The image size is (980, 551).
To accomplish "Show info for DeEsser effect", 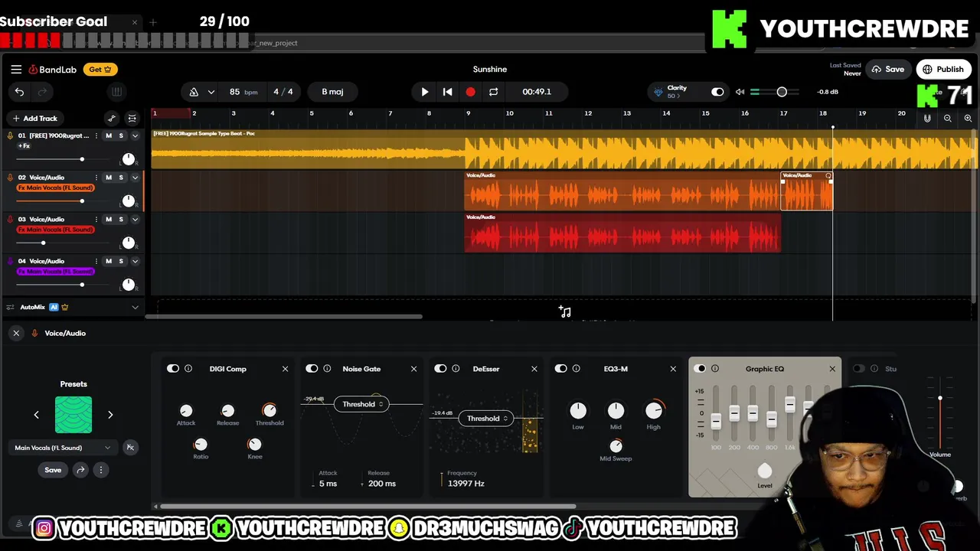I will [456, 369].
